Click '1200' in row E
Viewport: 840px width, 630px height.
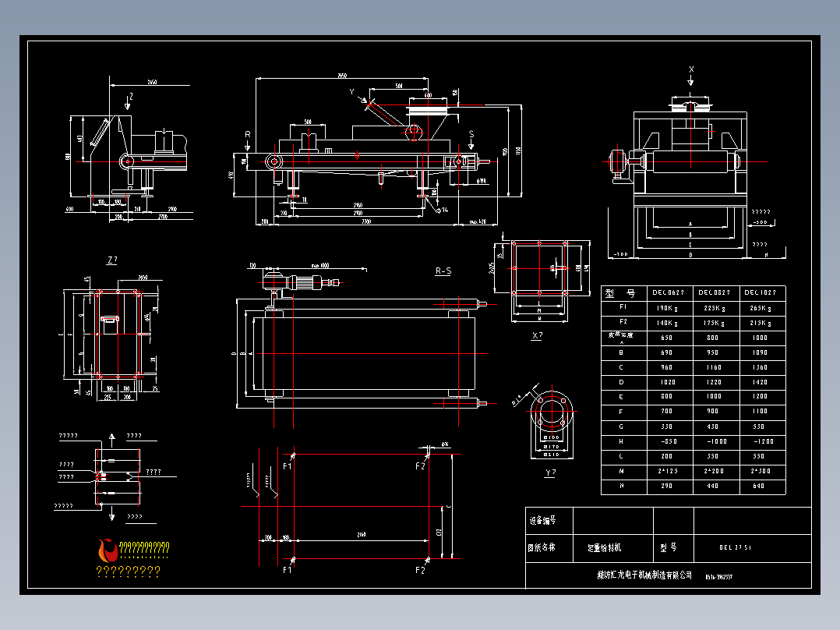pos(760,397)
